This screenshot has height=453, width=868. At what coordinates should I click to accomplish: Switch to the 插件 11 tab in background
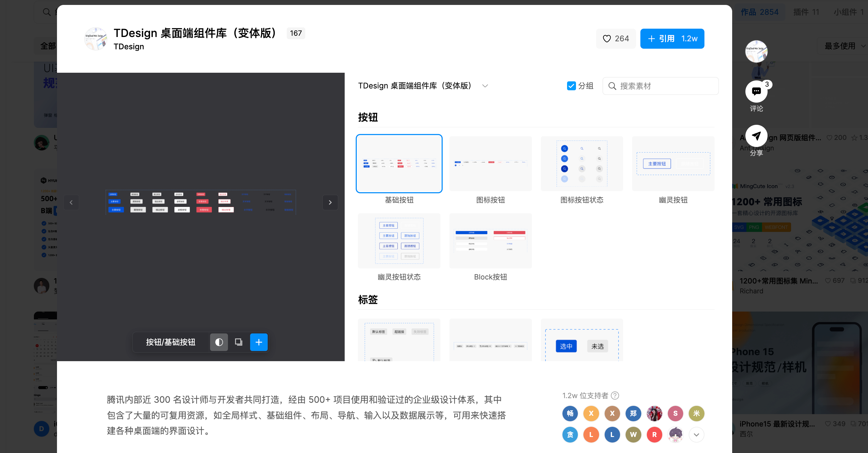[806, 12]
